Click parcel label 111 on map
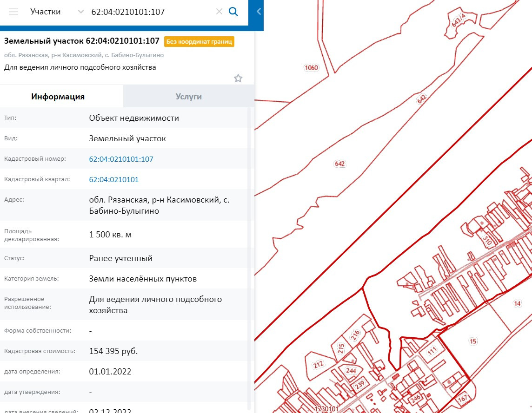532x413 pixels. [x=432, y=351]
